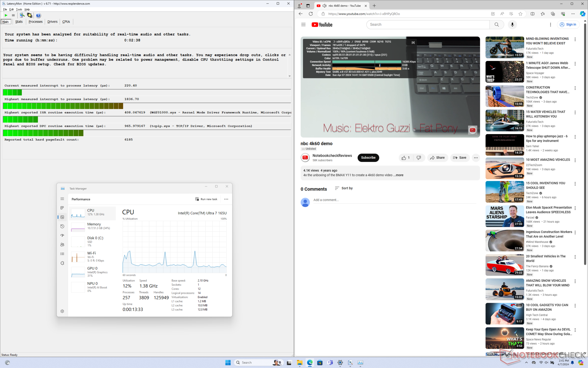Open the comments Sort by dropdown
The height and width of the screenshot is (368, 588).
point(344,188)
